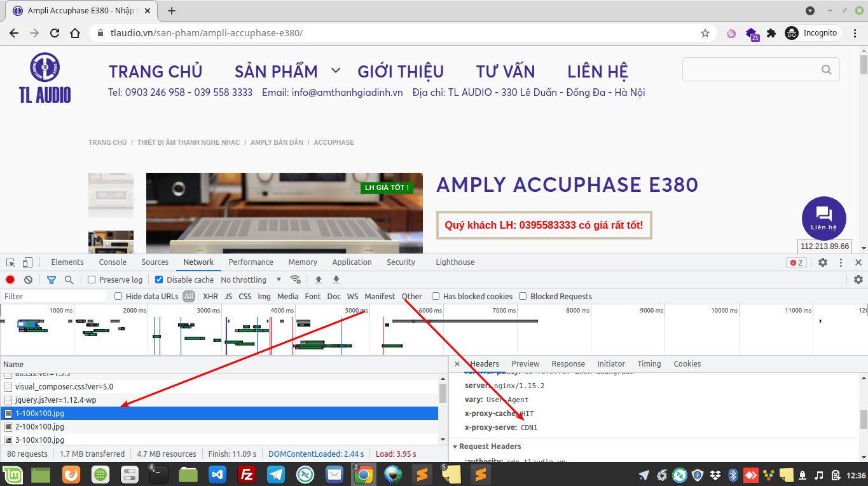The image size is (868, 486).
Task: Open network search with magnifier icon
Action: click(69, 280)
